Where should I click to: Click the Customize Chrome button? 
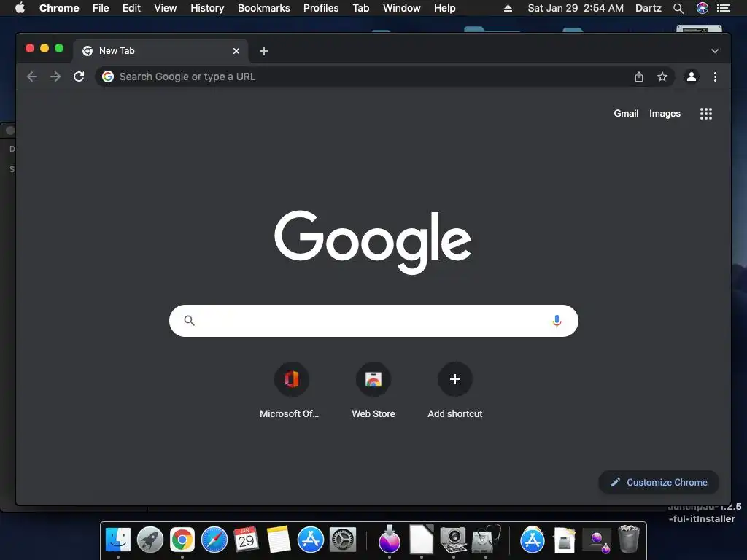[659, 483]
